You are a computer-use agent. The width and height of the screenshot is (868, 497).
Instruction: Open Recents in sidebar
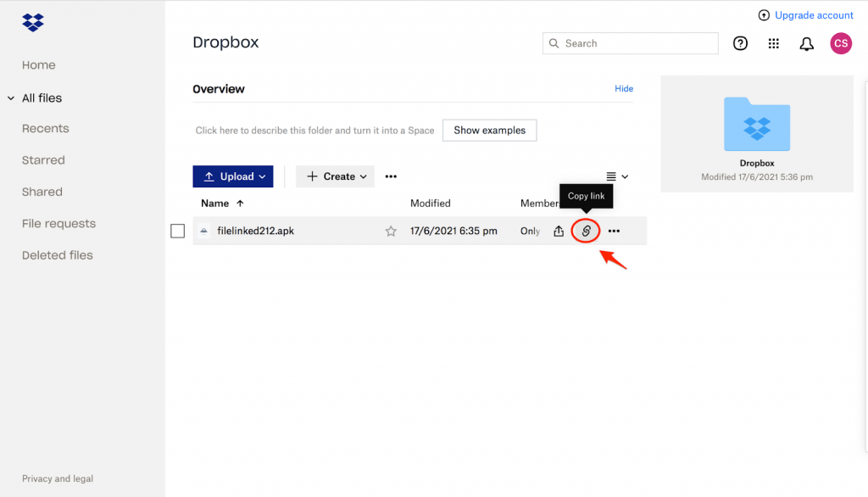(x=46, y=129)
